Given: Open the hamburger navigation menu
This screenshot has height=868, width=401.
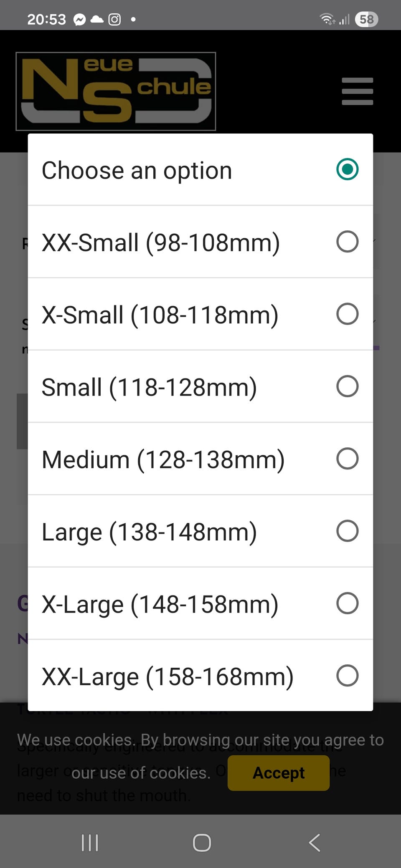Looking at the screenshot, I should tap(357, 91).
